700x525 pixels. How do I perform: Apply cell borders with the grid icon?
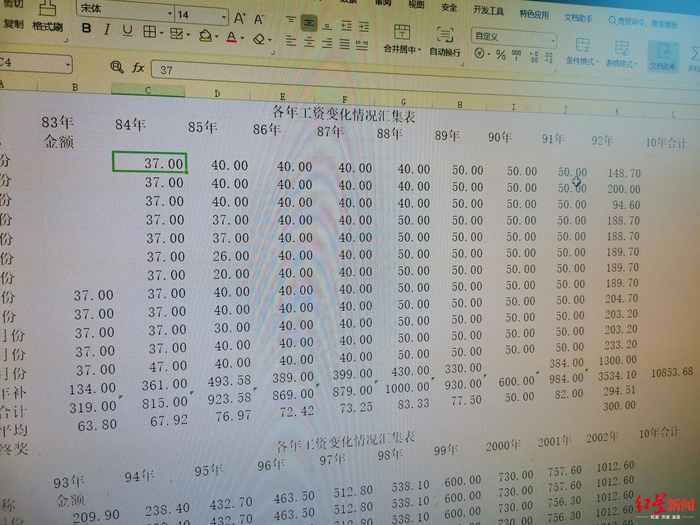[x=150, y=32]
